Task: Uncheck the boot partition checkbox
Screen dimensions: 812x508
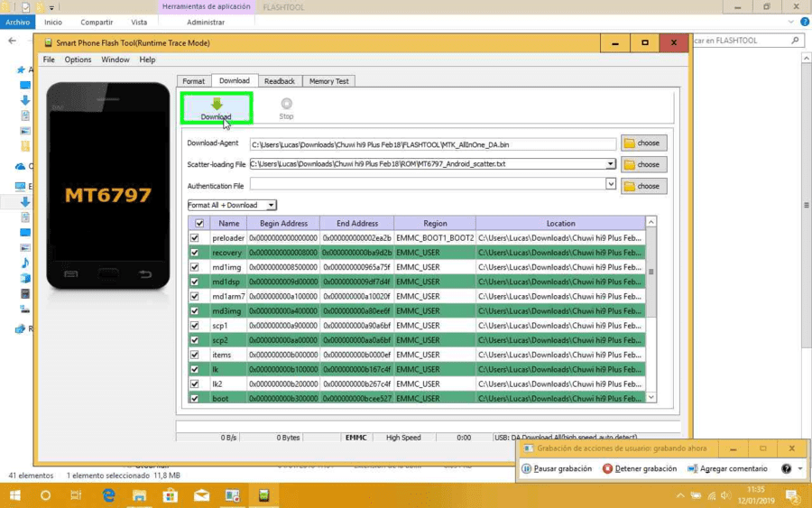Action: [x=195, y=398]
